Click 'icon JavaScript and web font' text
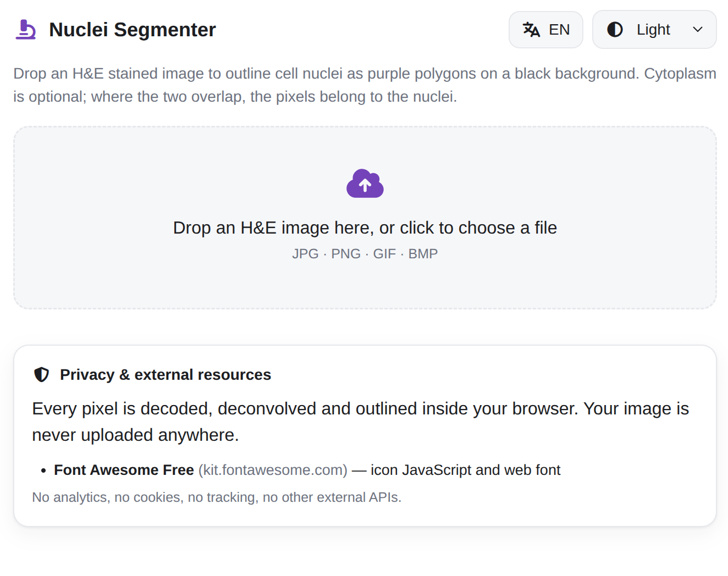This screenshot has height=576, width=728. click(465, 470)
